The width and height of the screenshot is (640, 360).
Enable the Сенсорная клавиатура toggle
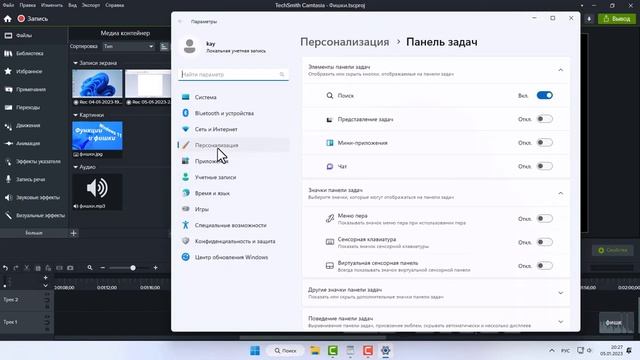click(x=544, y=242)
